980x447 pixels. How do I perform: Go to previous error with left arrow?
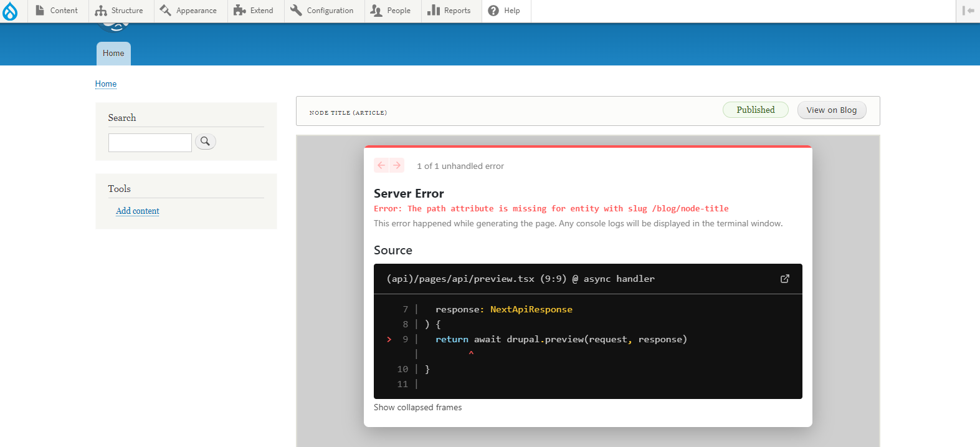tap(381, 165)
